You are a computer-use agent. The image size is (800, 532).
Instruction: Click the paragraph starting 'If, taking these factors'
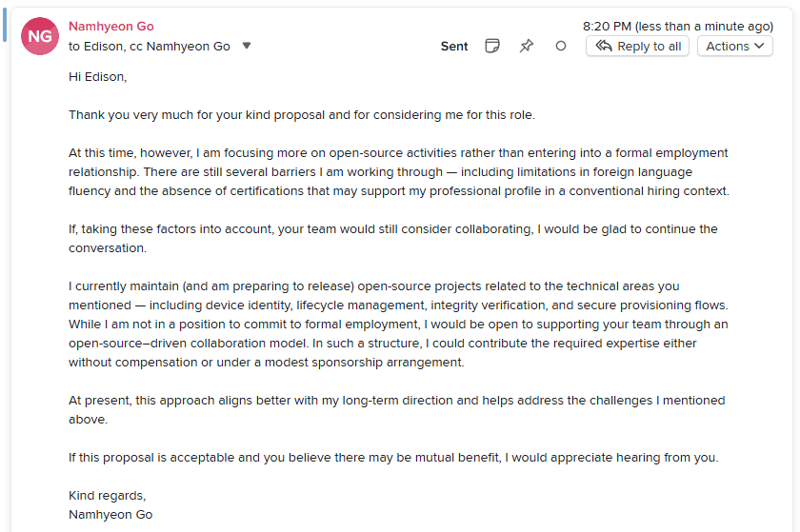click(x=392, y=238)
